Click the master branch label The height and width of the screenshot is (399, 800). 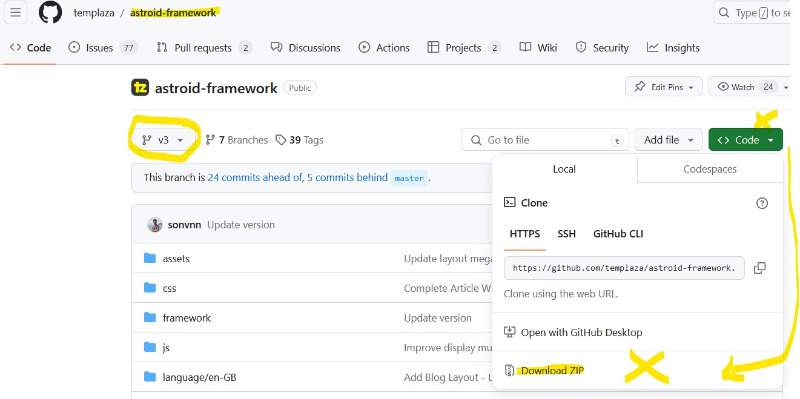coord(409,178)
